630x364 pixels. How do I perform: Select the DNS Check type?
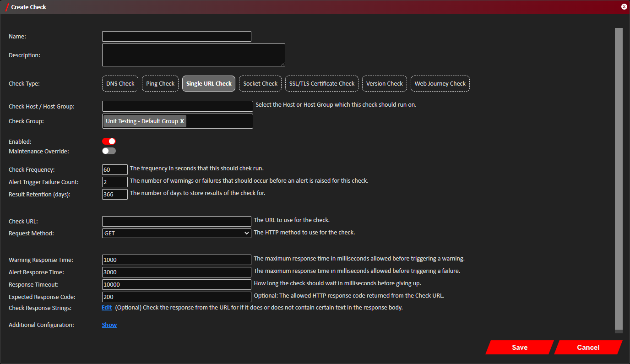[x=120, y=84]
